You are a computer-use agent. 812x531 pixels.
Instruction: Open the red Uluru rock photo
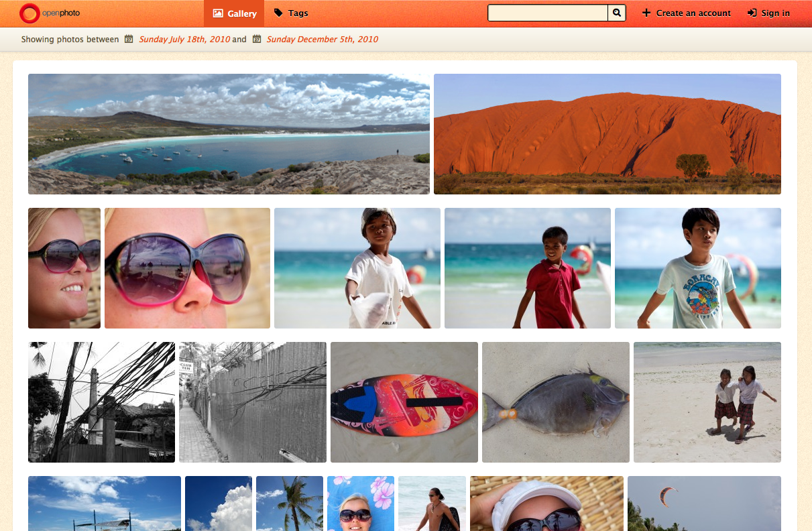[x=607, y=134]
